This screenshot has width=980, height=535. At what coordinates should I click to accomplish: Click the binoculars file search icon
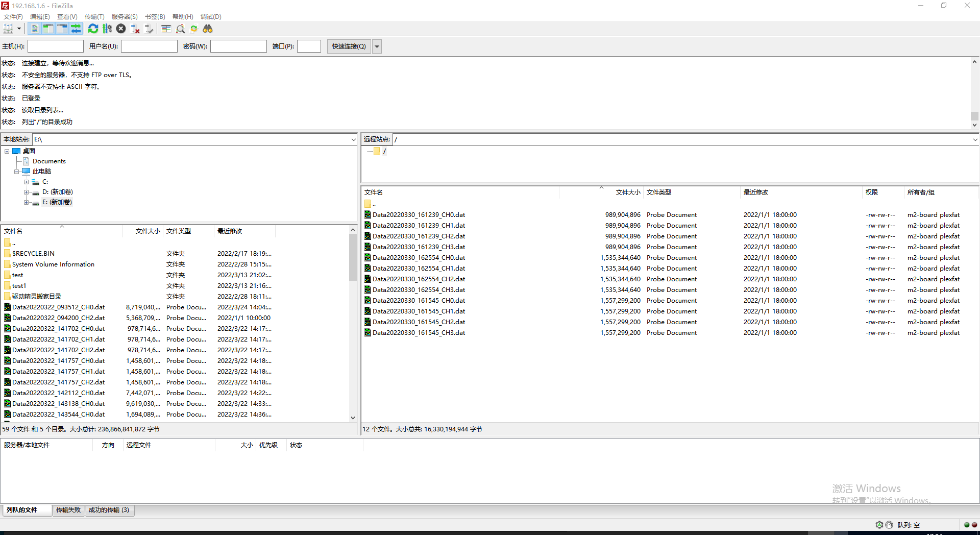[x=208, y=29]
